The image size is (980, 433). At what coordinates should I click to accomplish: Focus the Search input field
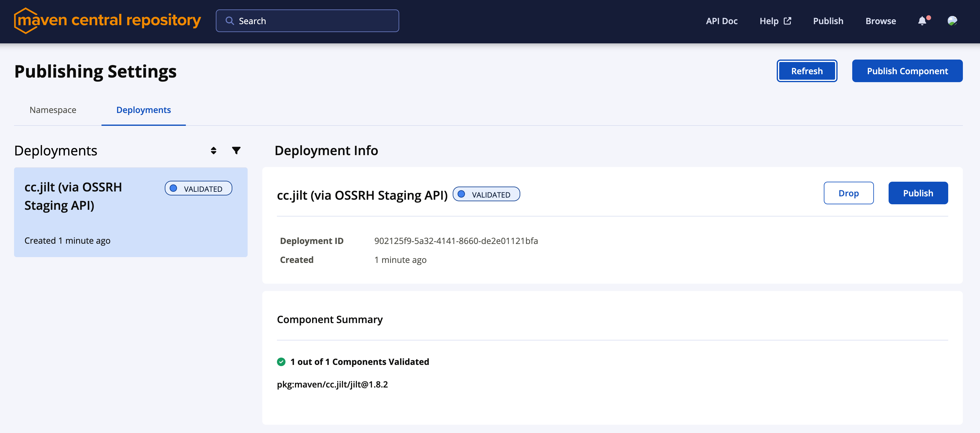click(x=308, y=21)
